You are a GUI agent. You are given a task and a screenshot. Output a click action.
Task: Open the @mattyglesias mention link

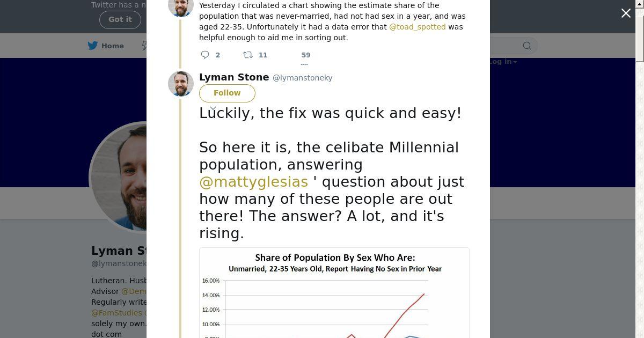[x=253, y=182]
